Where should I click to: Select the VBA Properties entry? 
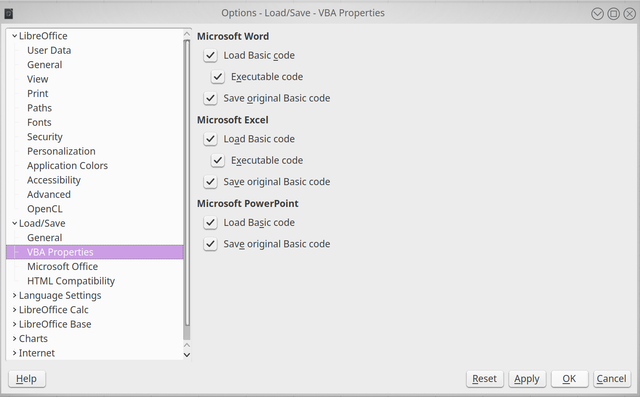95,252
